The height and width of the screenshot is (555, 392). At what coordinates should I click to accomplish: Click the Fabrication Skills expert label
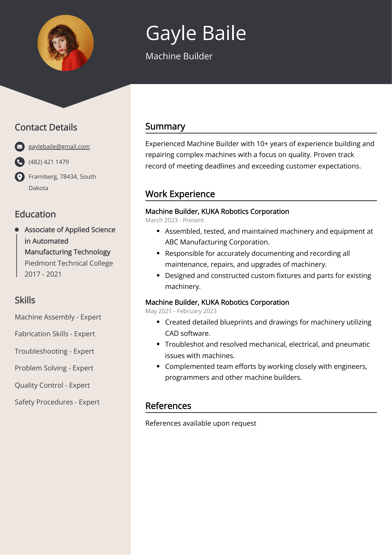pos(56,334)
